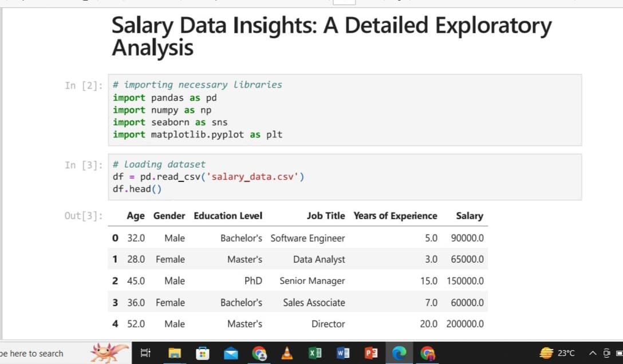Switch to Microsoft Edge in the taskbar
The height and width of the screenshot is (364, 623).
pyautogui.click(x=399, y=354)
